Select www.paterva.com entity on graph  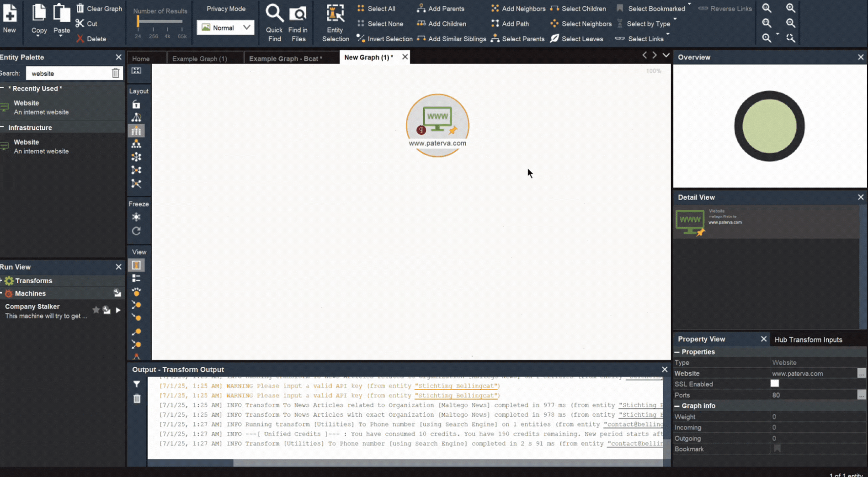click(437, 125)
